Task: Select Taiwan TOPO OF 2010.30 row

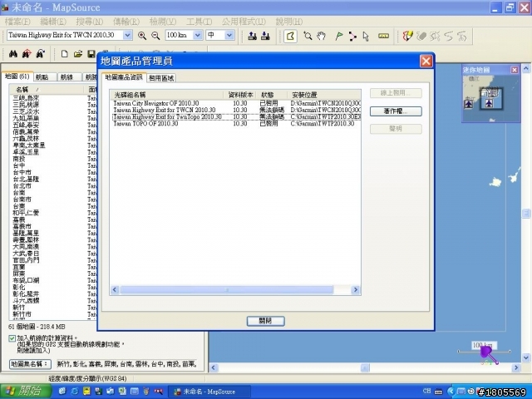Action: point(235,124)
